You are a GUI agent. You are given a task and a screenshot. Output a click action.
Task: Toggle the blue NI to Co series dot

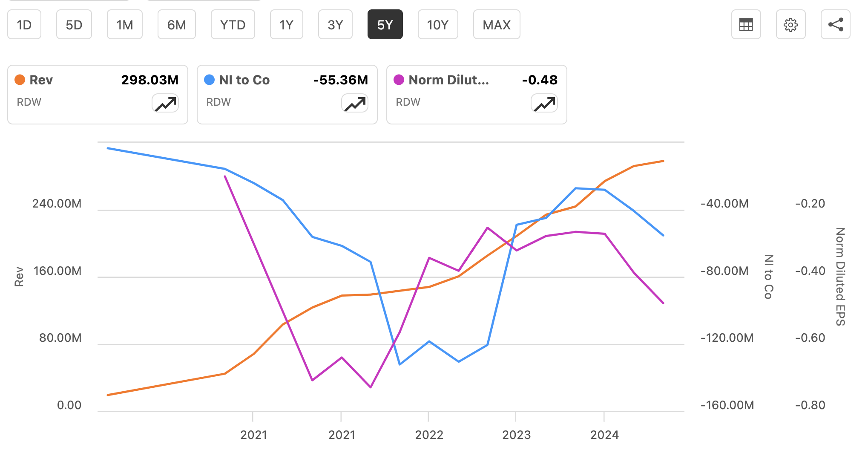tap(209, 80)
